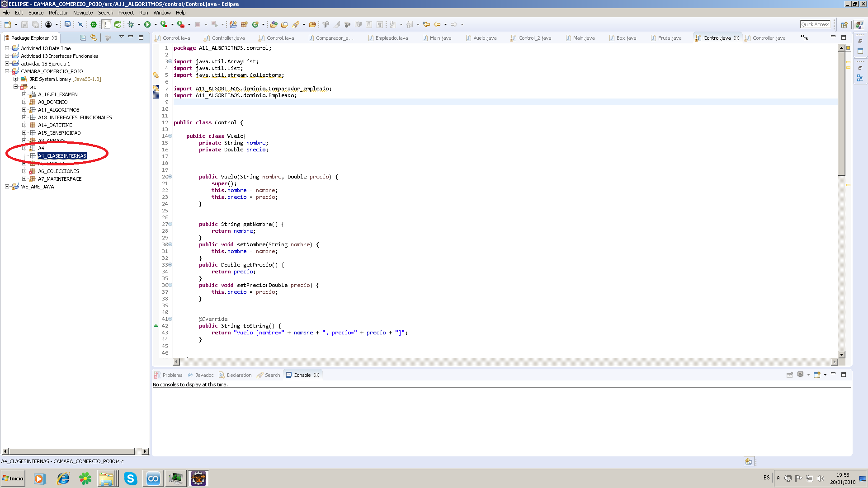Click Collapse All in Package Explorer
868x488 pixels.
tap(83, 38)
